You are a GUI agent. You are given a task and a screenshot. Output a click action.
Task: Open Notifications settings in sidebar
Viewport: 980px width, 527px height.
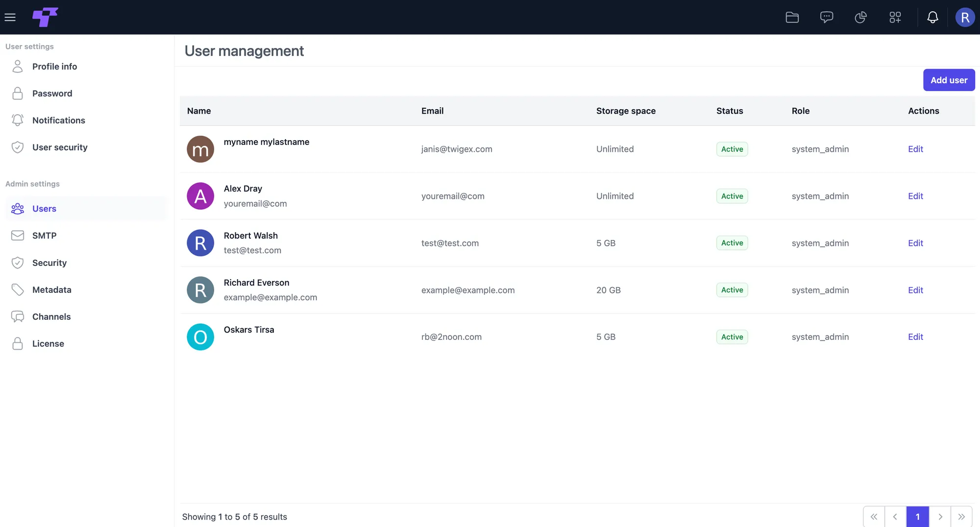[x=86, y=120]
